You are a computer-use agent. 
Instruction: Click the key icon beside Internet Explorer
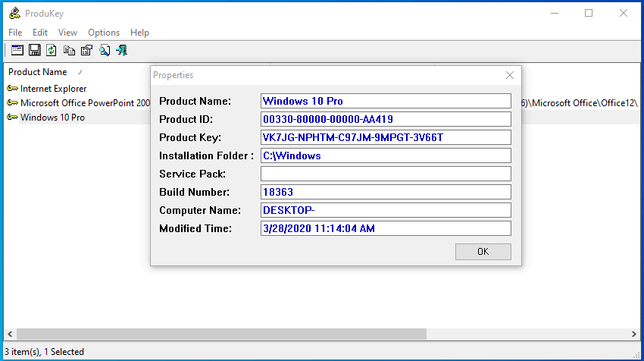click(x=12, y=89)
